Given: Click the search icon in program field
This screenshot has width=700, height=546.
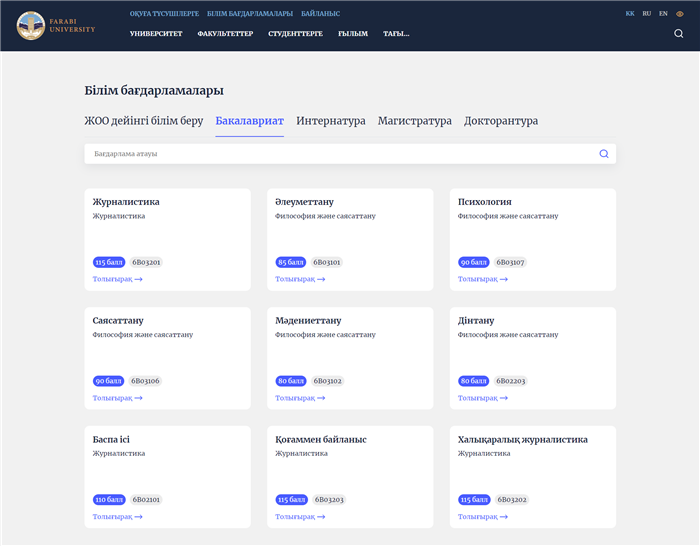Looking at the screenshot, I should pos(604,154).
